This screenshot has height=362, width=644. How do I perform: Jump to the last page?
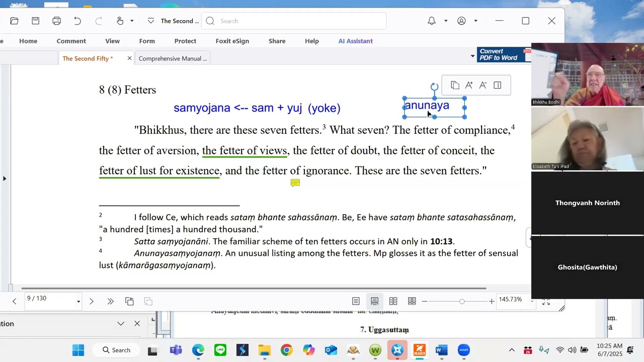(x=110, y=301)
